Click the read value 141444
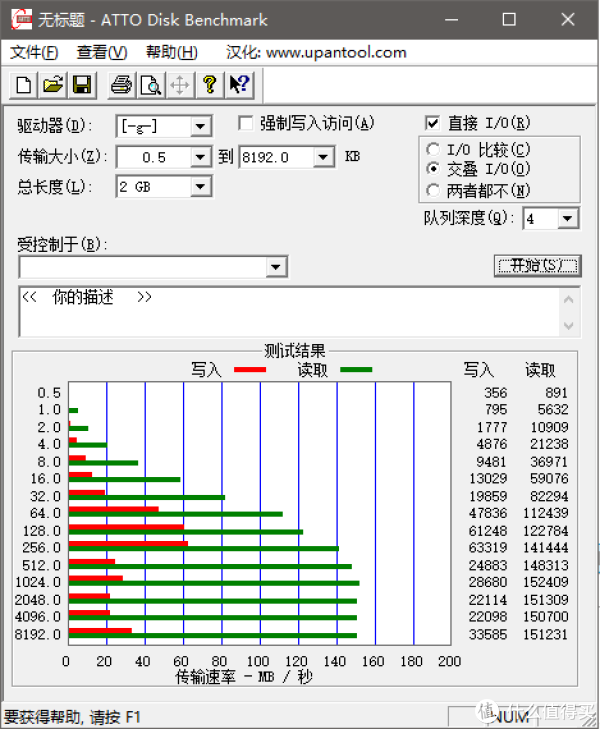This screenshot has width=600, height=729. click(546, 548)
